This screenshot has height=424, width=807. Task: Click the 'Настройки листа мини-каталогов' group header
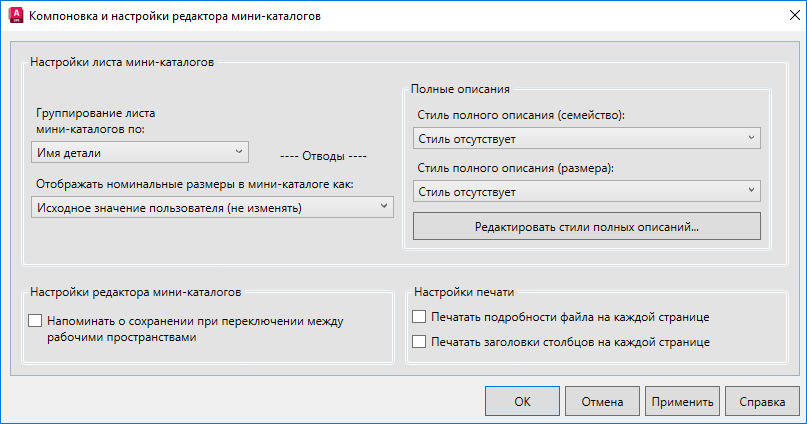(121, 62)
